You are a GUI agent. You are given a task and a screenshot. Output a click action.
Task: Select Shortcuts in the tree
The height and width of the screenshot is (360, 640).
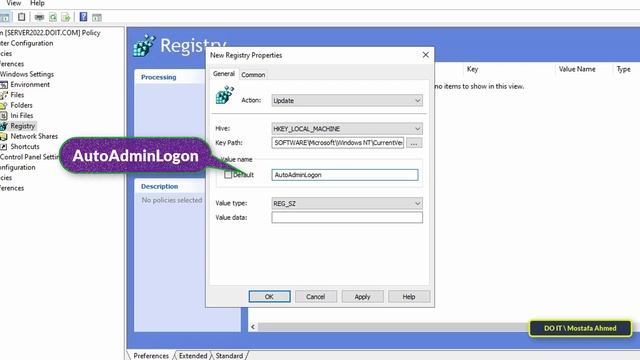(x=25, y=147)
